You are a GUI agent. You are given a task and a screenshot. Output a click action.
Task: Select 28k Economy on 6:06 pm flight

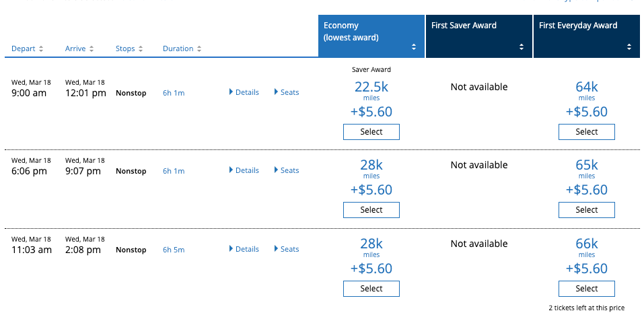[371, 210]
